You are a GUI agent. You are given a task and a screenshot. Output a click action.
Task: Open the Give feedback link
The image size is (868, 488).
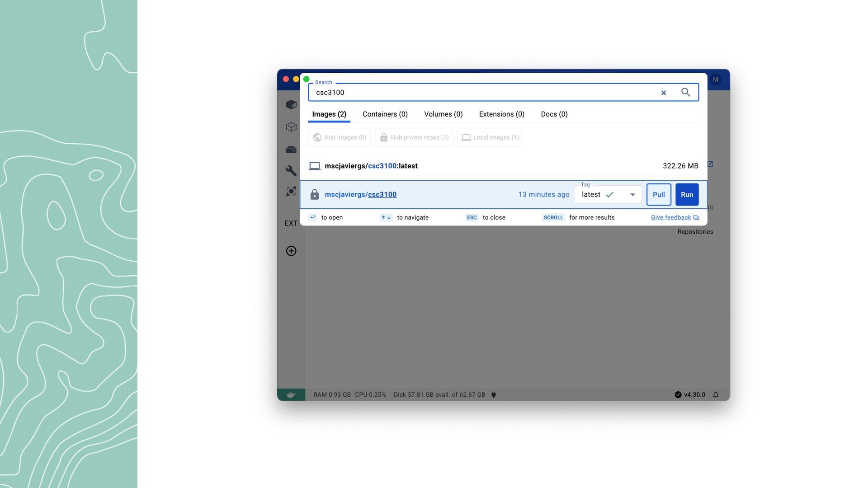(671, 217)
